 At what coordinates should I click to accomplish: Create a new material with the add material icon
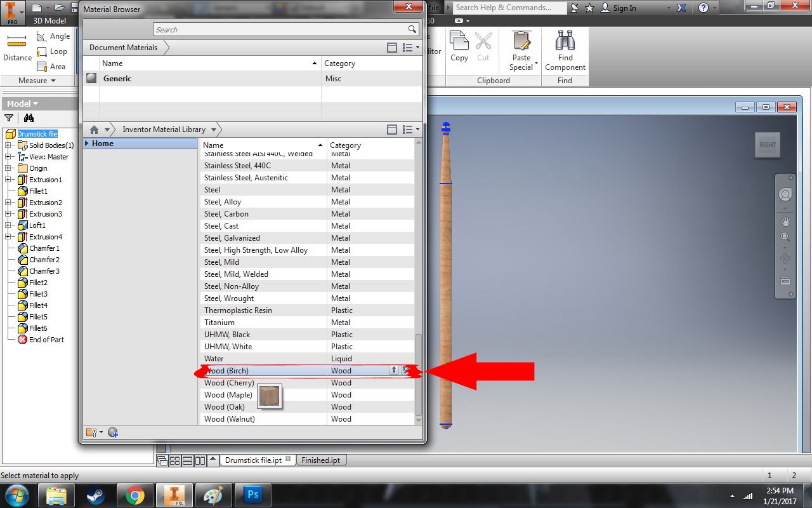pyautogui.click(x=113, y=432)
